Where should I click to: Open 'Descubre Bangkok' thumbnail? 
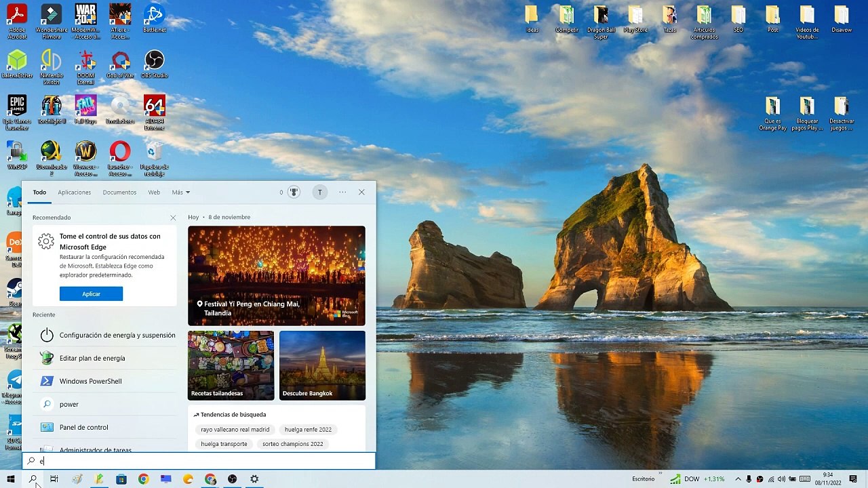[322, 365]
